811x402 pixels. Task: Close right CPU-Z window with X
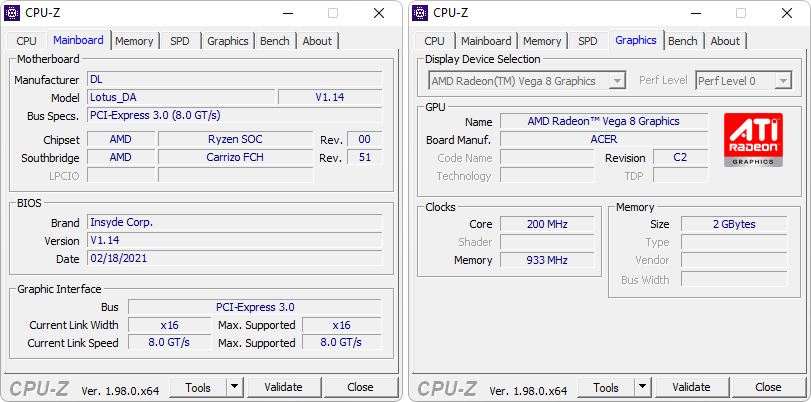(787, 13)
